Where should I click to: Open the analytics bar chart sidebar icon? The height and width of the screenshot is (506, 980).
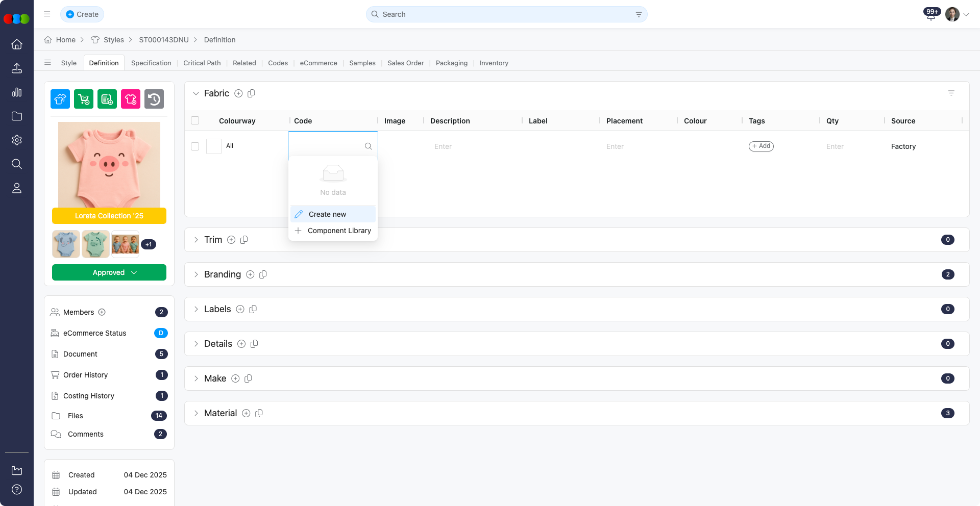[x=17, y=92]
